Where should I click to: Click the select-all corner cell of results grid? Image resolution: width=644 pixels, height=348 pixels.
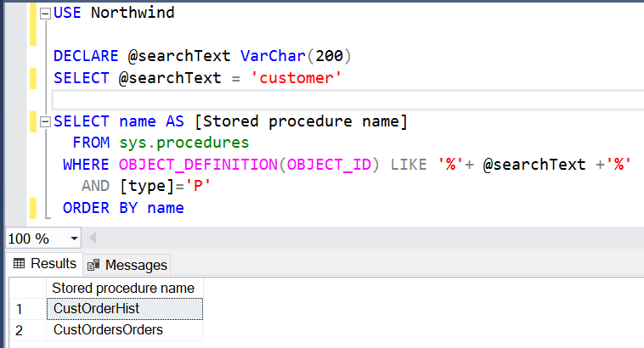coord(28,288)
